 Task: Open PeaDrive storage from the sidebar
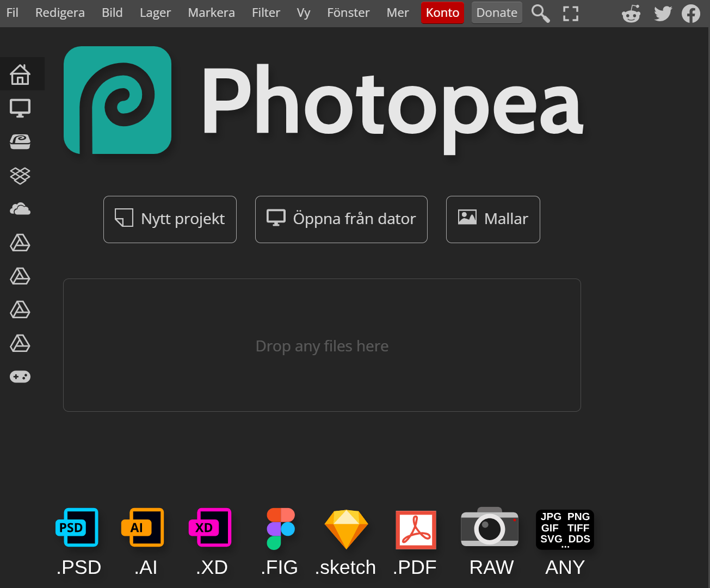[20, 141]
